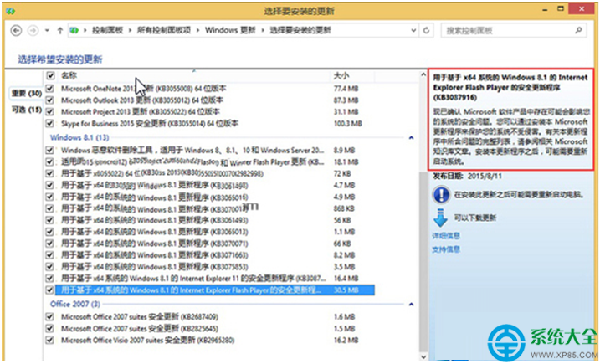
Task: Uncheck update KB3075853 checkbox
Action: pos(49,266)
